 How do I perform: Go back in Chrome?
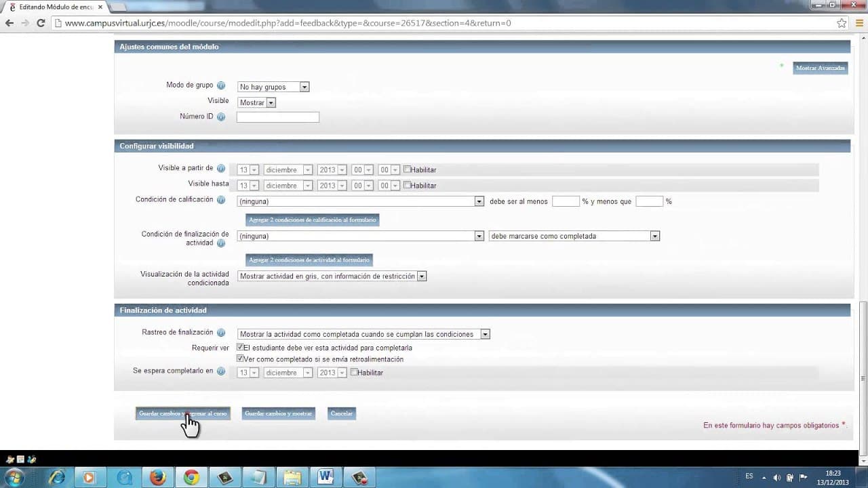[x=9, y=23]
